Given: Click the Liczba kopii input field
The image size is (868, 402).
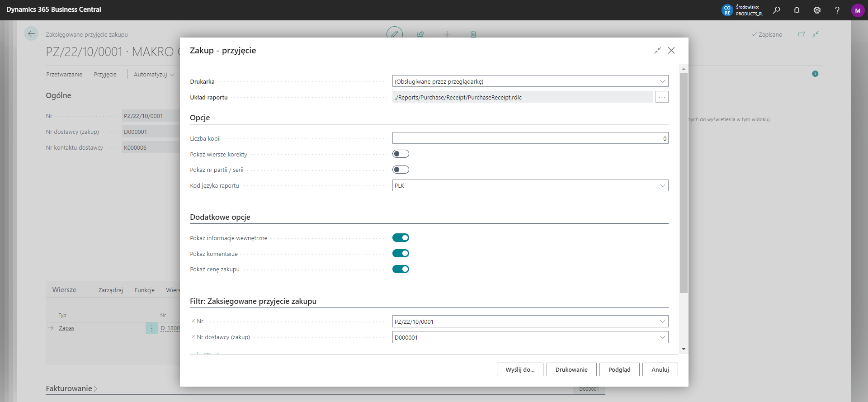Looking at the screenshot, I should [530, 138].
